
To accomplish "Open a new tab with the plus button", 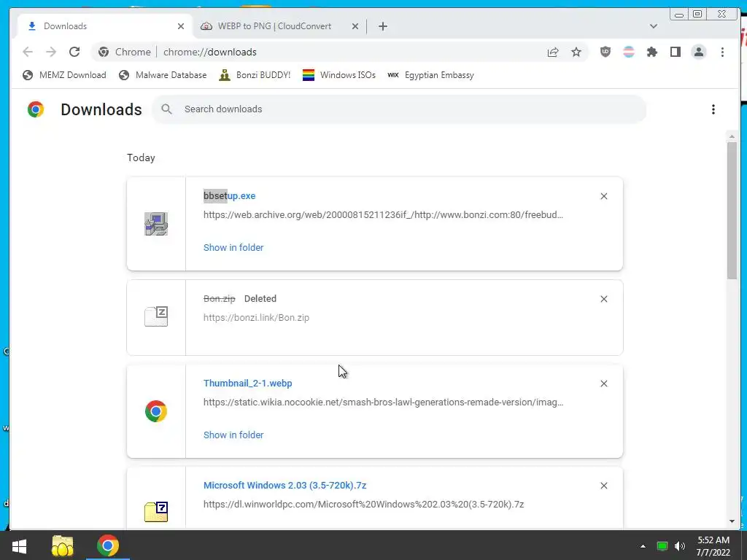I will (x=383, y=26).
